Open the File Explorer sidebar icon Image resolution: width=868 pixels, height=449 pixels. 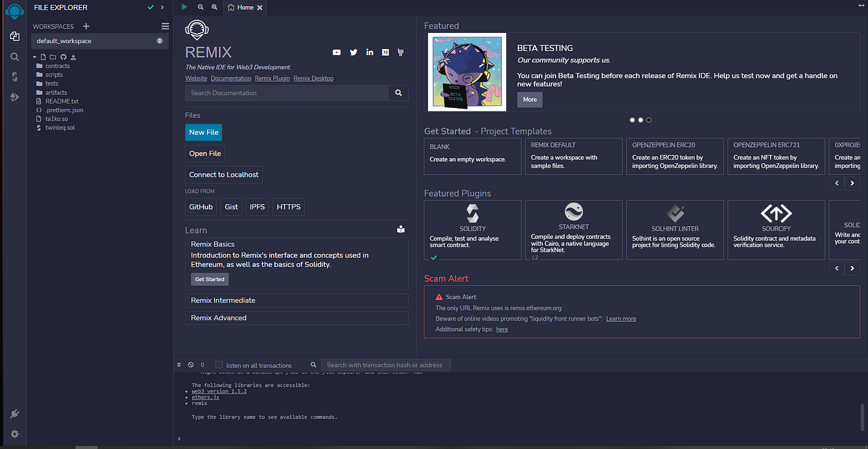[15, 37]
